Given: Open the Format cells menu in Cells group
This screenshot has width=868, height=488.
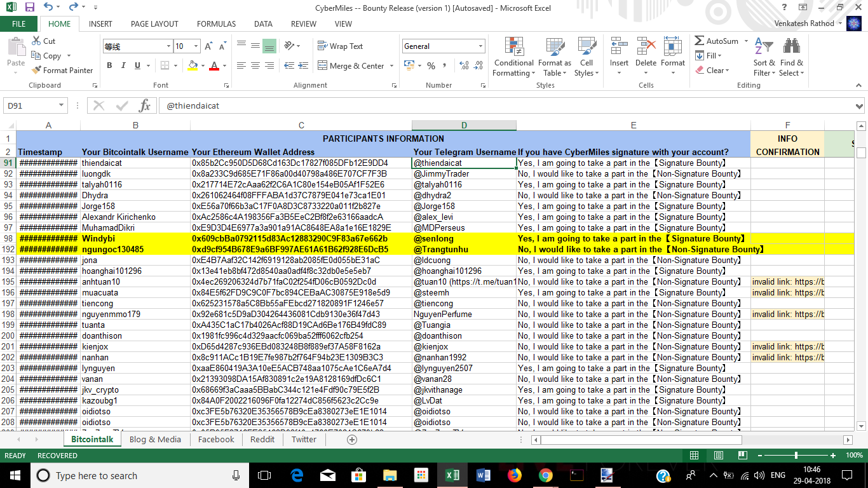Looking at the screenshot, I should (x=673, y=57).
